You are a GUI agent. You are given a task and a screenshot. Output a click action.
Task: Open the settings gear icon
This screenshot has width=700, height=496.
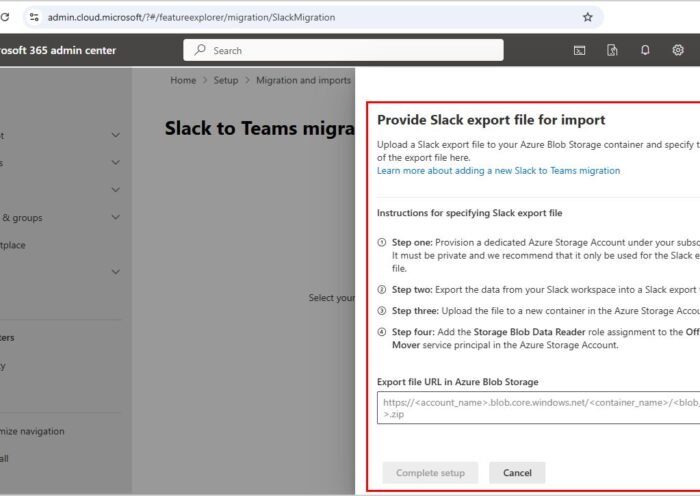coord(678,50)
